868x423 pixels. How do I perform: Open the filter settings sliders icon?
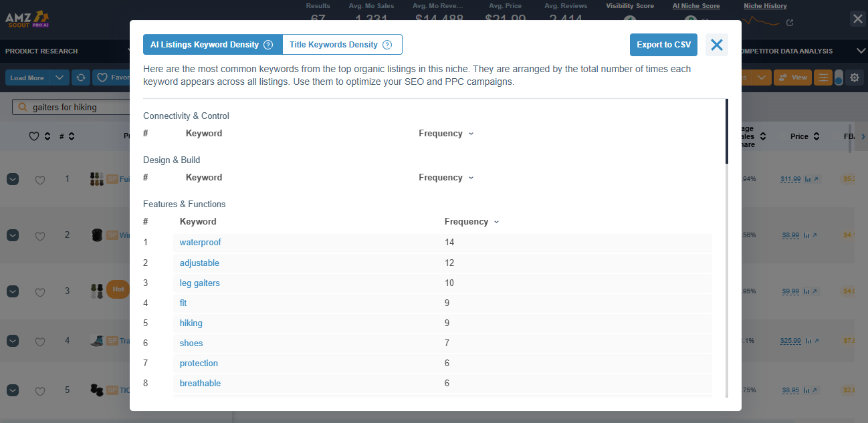click(823, 78)
